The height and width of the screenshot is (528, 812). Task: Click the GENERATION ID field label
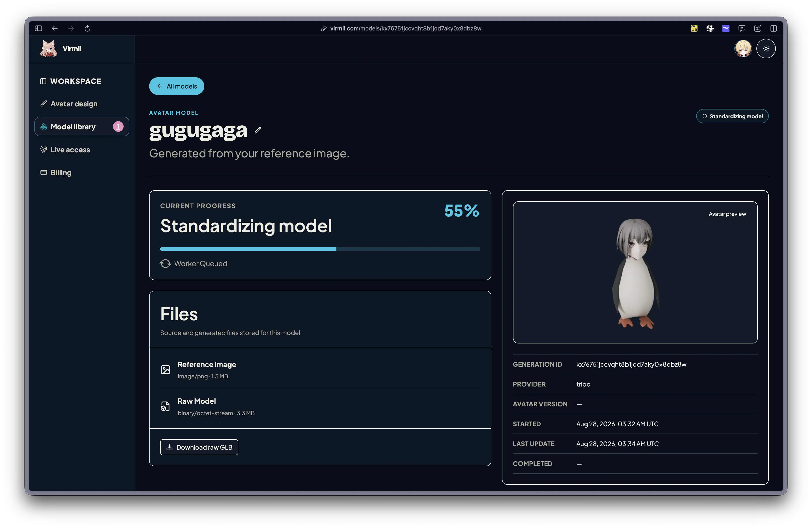point(537,364)
